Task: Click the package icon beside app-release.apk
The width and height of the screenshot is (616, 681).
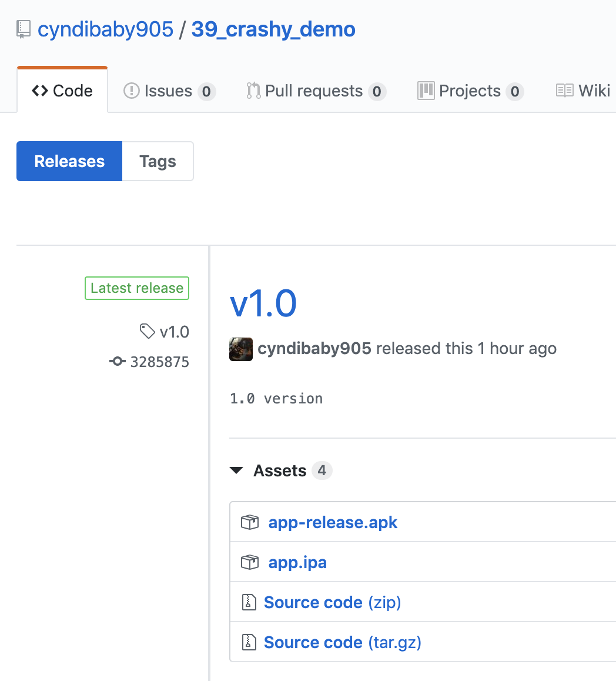Action: click(250, 522)
